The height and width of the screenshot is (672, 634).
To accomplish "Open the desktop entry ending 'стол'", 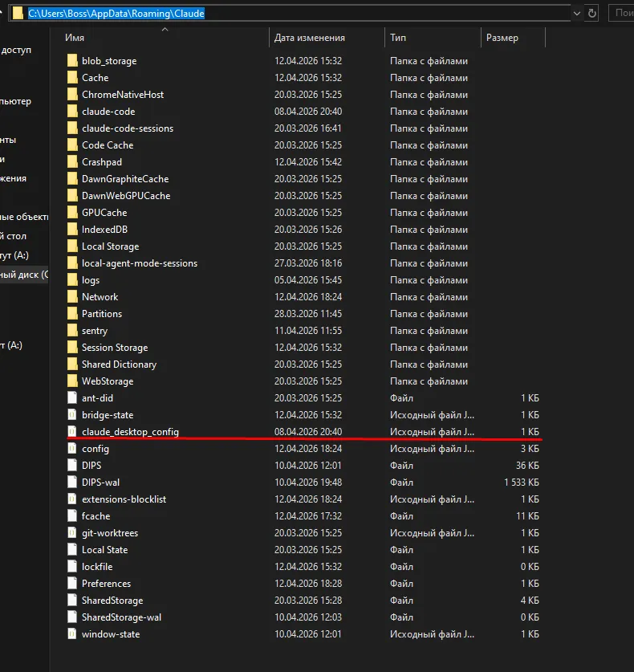I will pyautogui.click(x=14, y=236).
